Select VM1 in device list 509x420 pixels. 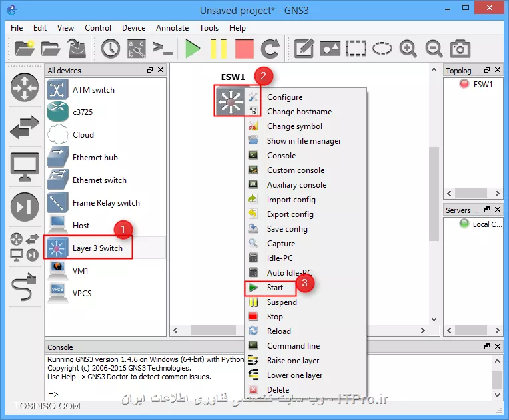106,270
